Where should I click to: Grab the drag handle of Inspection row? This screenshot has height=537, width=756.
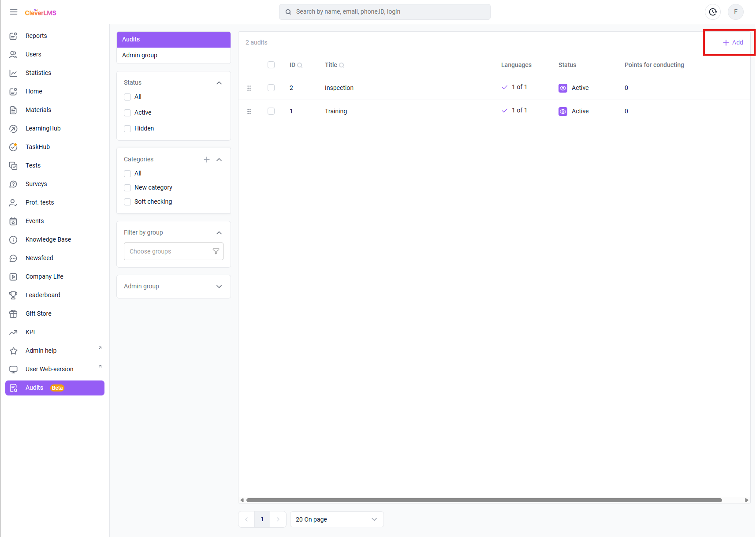249,88
